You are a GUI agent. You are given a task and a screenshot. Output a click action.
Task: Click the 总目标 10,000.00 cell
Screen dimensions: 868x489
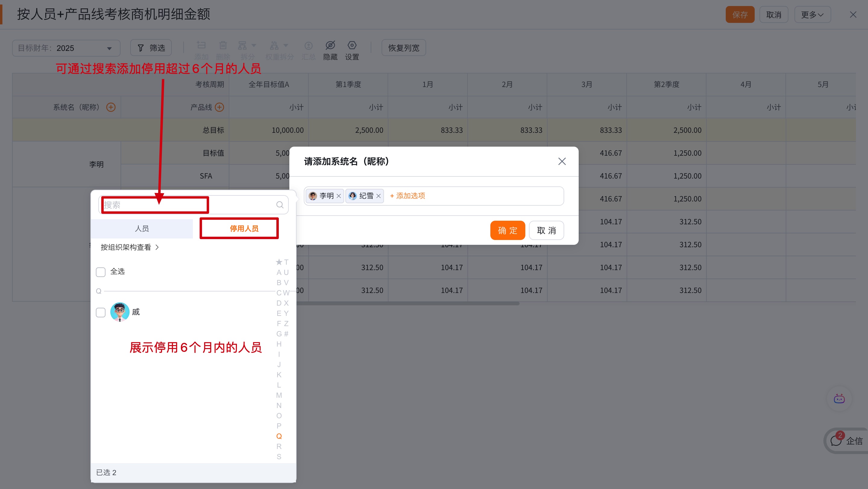tap(269, 130)
